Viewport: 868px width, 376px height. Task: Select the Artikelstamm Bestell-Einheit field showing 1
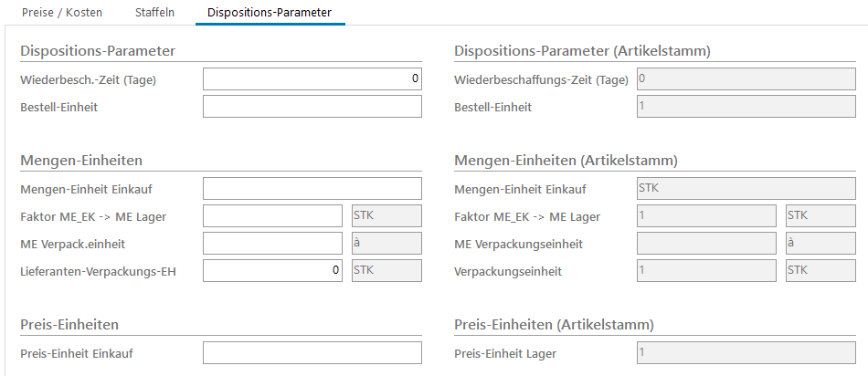click(x=746, y=107)
